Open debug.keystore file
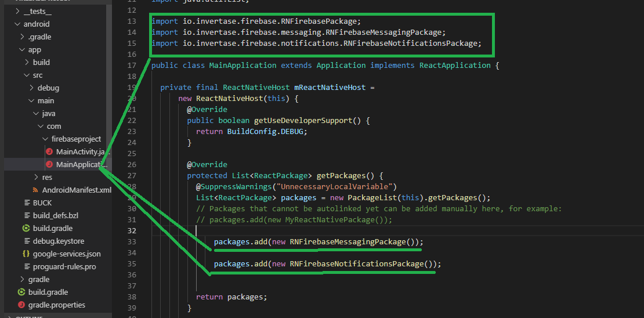The image size is (644, 318). (x=58, y=241)
